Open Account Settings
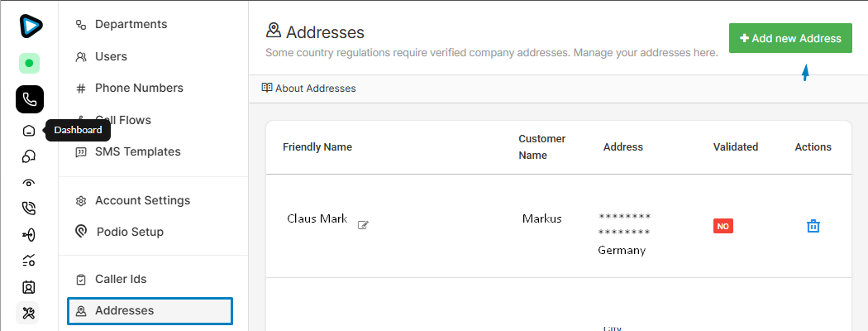This screenshot has height=331, width=868. pos(142,200)
